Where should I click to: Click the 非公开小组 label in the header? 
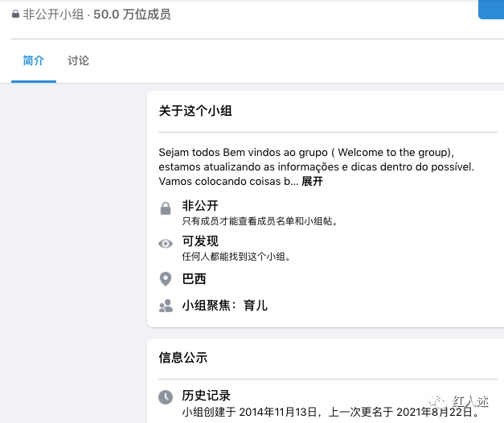click(53, 14)
